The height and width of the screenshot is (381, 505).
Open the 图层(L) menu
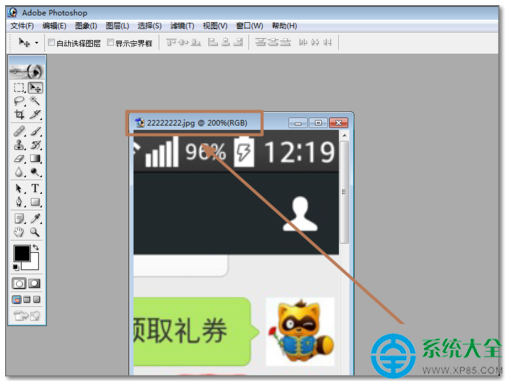coord(117,26)
